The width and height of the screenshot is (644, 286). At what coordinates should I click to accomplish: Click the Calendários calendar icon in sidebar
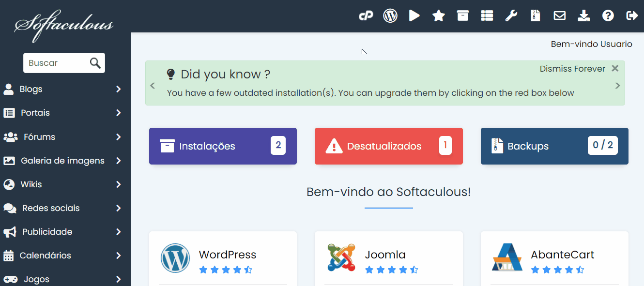(x=9, y=256)
